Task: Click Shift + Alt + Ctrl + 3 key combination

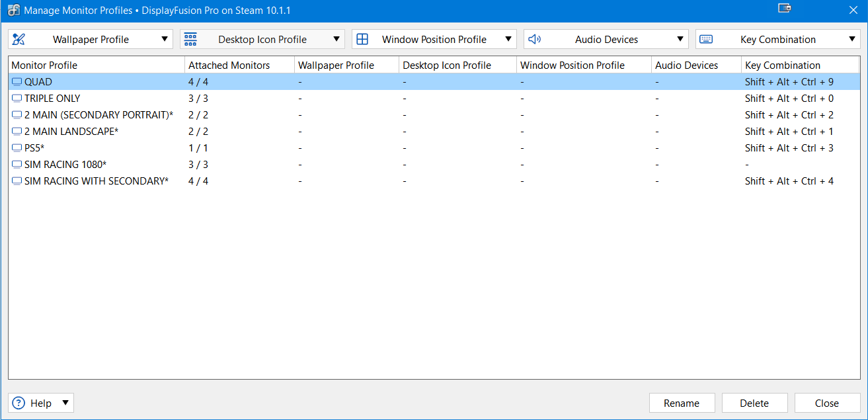Action: tap(789, 148)
